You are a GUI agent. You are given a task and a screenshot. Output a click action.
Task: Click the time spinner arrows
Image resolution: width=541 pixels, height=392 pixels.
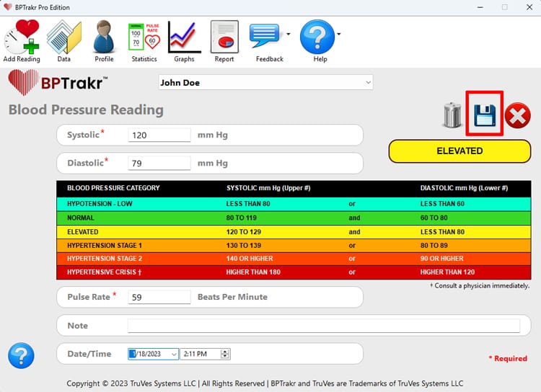tap(225, 354)
